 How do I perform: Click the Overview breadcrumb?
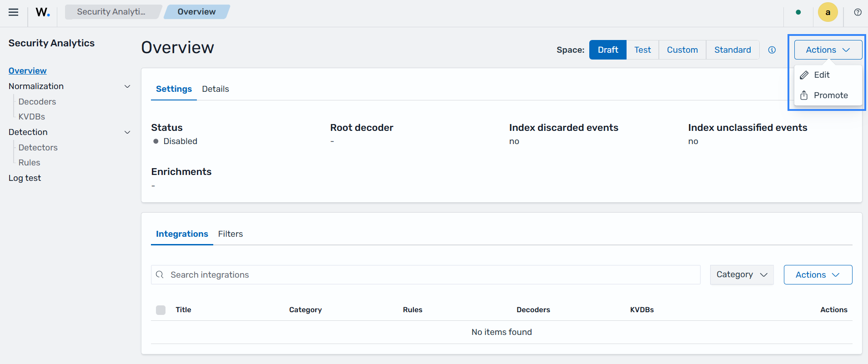point(196,12)
